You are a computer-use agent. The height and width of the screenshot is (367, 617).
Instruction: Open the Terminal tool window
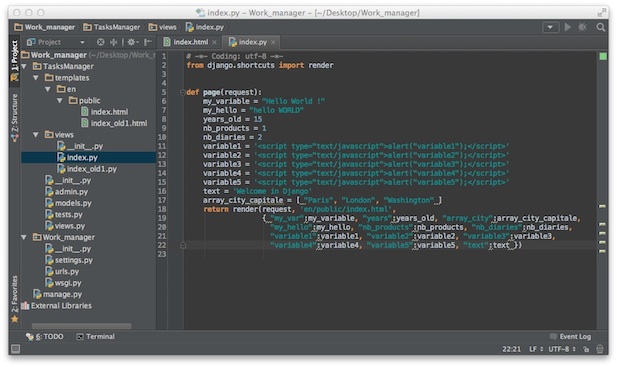(96, 337)
